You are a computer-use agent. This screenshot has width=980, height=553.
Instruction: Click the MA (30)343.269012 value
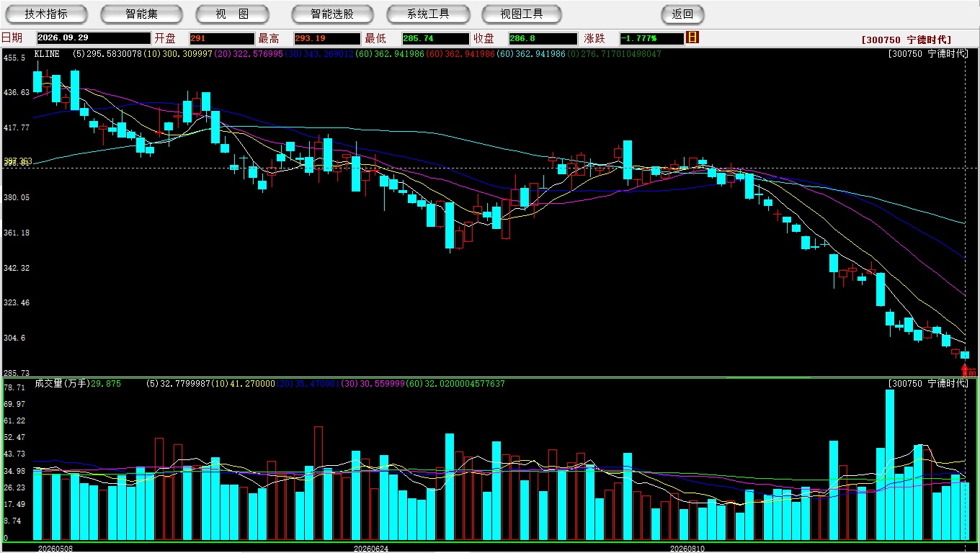point(318,54)
